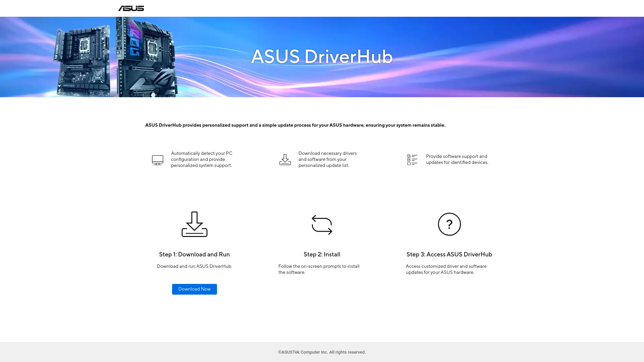Click 'Automatically detect your PC configuration' text
The height and width of the screenshot is (362, 644).
(x=202, y=159)
